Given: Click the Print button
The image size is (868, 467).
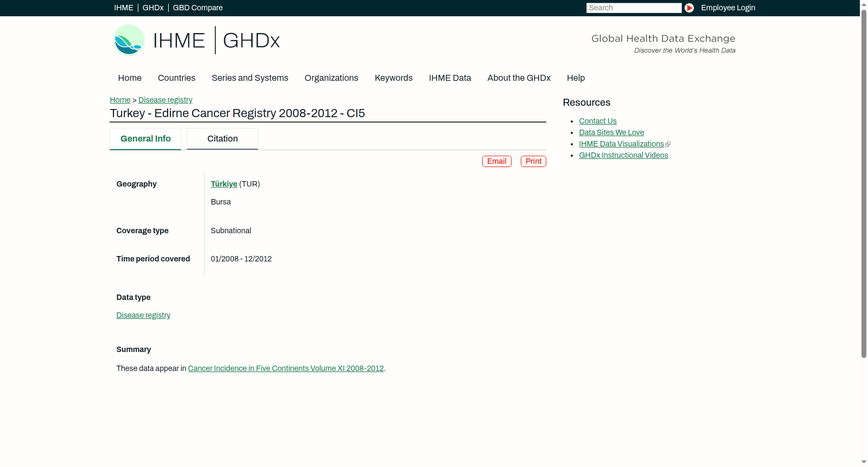Looking at the screenshot, I should [533, 161].
